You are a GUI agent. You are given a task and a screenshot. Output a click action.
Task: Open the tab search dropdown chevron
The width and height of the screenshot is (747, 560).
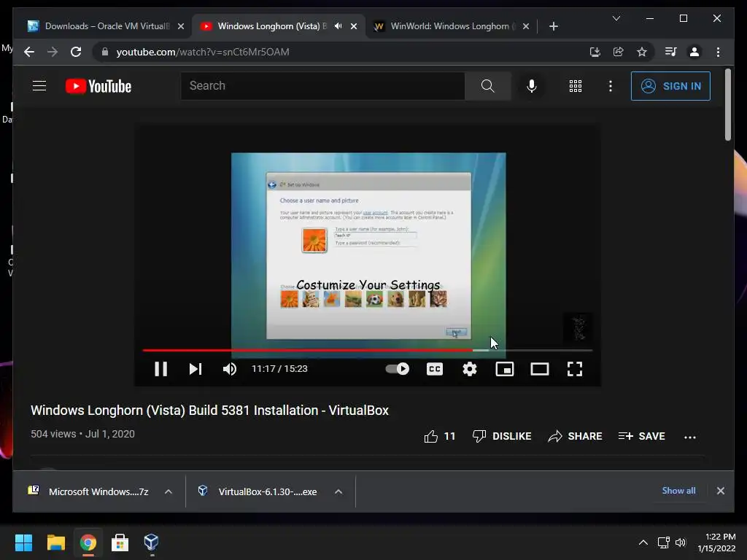(616, 18)
